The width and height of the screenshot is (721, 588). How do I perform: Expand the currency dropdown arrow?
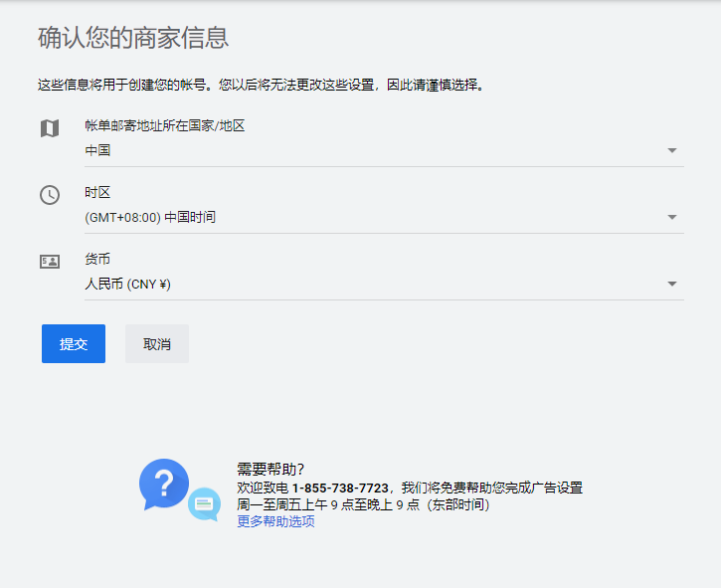coord(672,284)
